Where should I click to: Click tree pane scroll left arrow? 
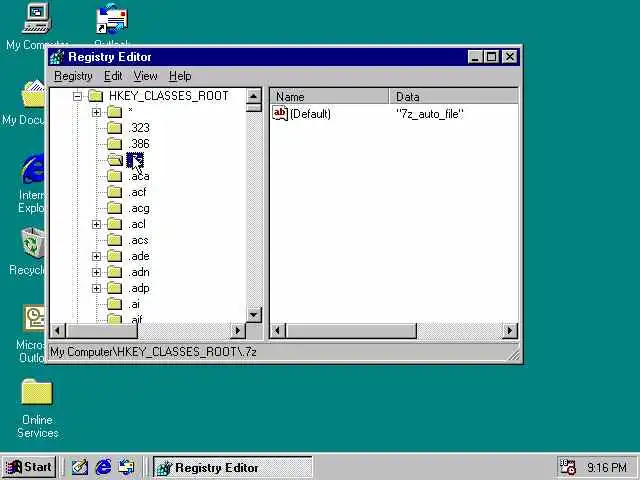click(58, 331)
